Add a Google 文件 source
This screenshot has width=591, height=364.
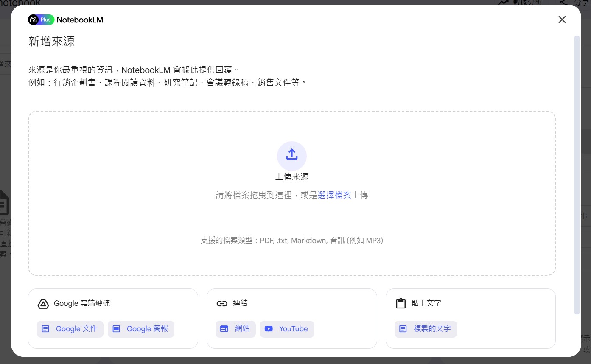click(x=70, y=329)
